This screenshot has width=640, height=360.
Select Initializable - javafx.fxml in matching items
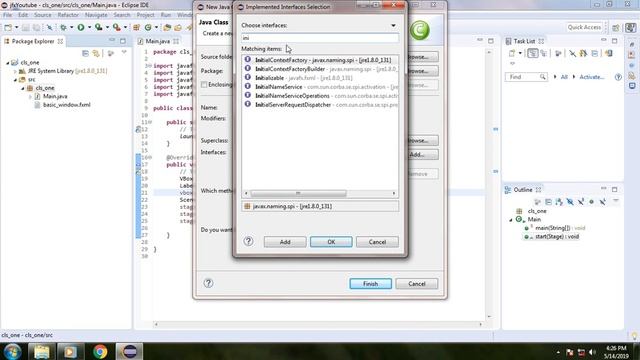(320, 78)
